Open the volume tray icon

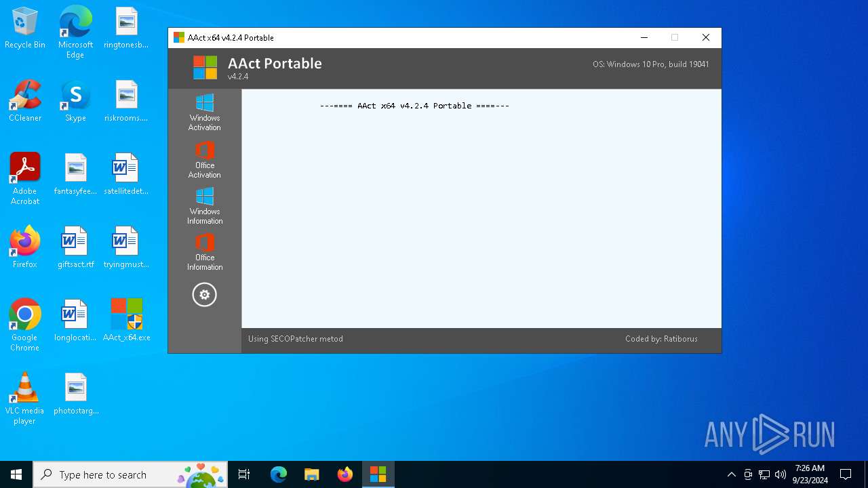(x=781, y=474)
